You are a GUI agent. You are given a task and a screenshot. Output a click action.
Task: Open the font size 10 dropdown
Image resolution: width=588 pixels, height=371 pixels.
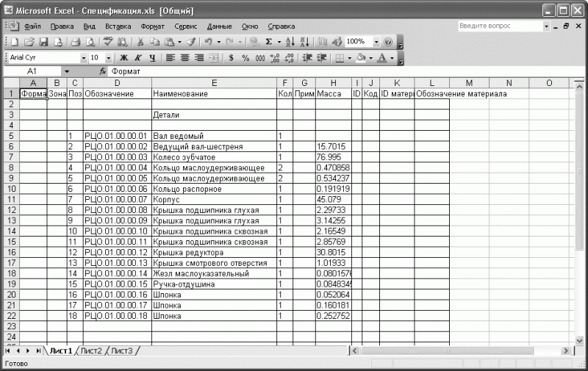click(108, 58)
